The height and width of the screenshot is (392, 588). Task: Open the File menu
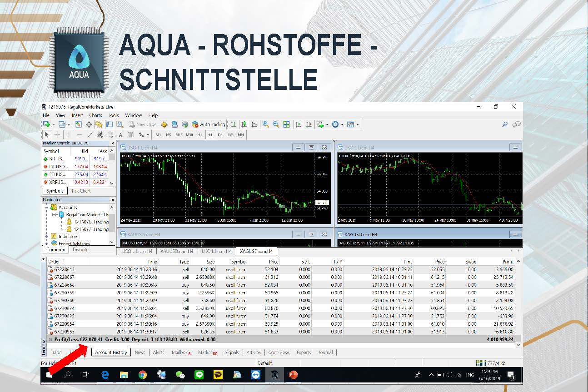coord(46,115)
